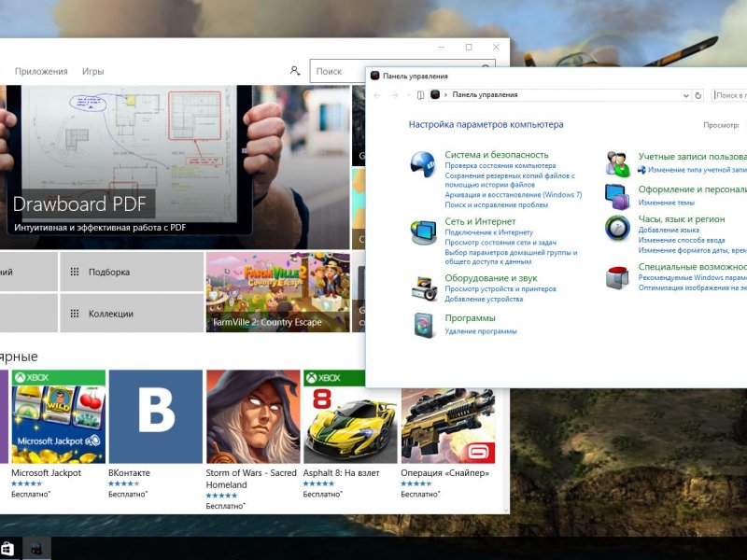The width and height of the screenshot is (747, 560).
Task: Click Подключение к Интернету link
Action: 488,232
